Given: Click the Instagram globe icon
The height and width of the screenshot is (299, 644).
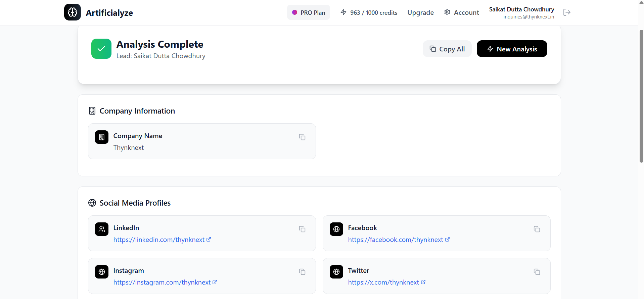Looking at the screenshot, I should (x=102, y=272).
